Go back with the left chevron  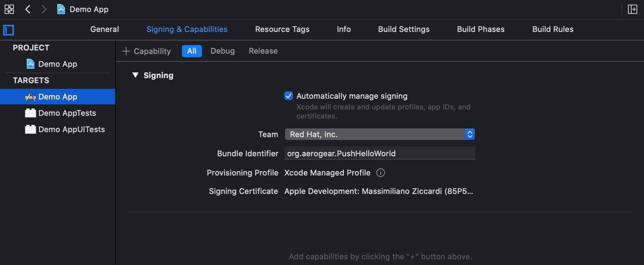pos(28,9)
